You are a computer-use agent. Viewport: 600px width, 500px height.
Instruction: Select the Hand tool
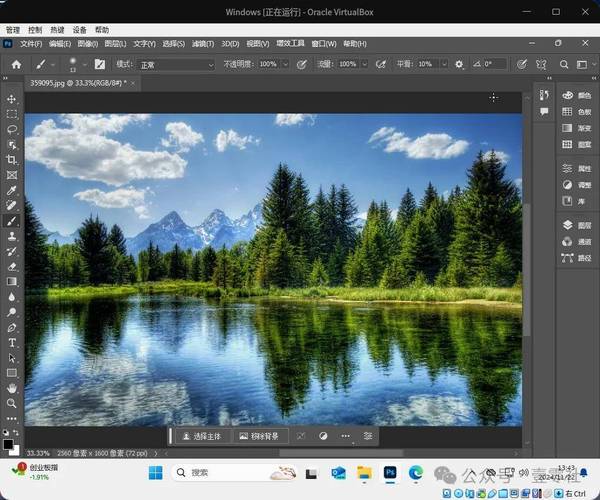coord(13,388)
